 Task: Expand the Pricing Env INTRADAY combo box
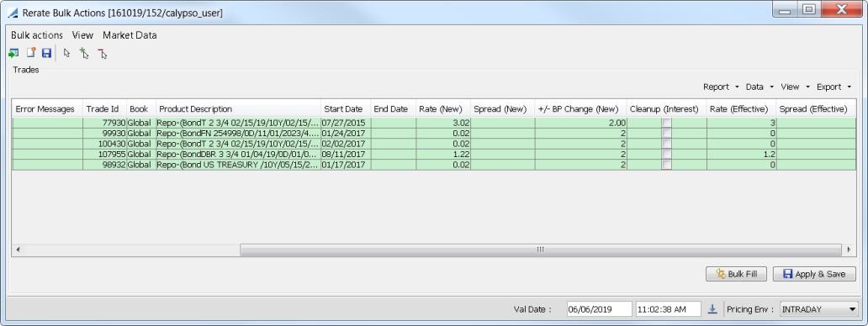[x=818, y=309]
